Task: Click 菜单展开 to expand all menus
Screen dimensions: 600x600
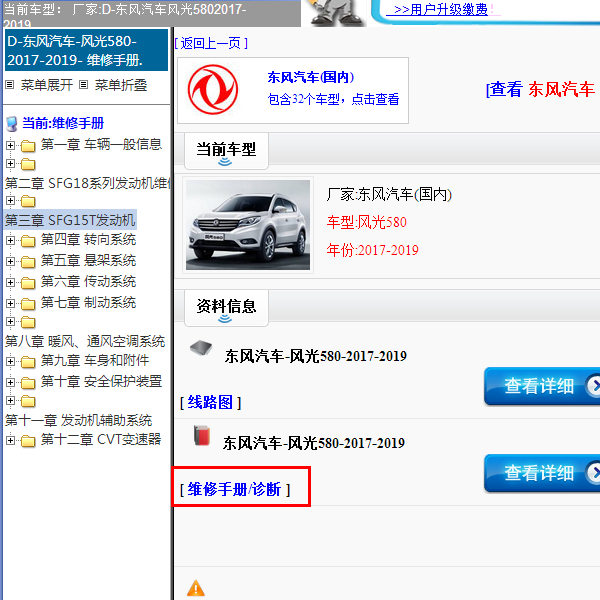Action: click(47, 85)
